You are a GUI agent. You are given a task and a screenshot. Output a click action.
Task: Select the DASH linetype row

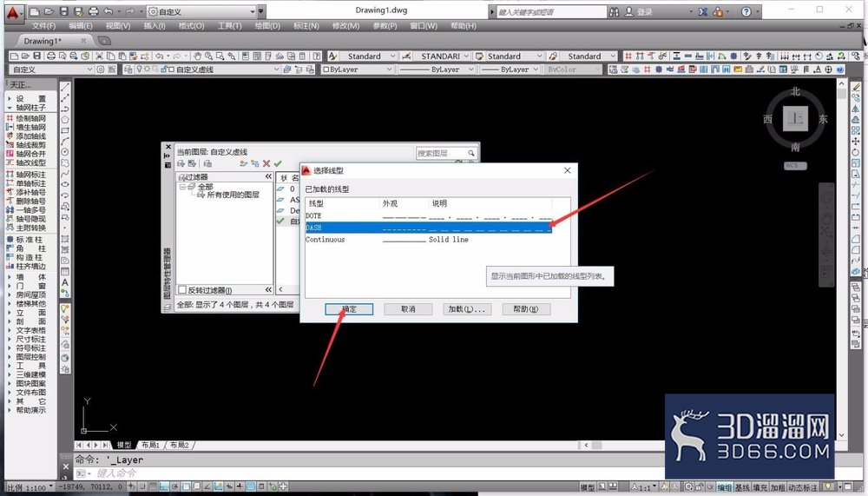tap(429, 228)
